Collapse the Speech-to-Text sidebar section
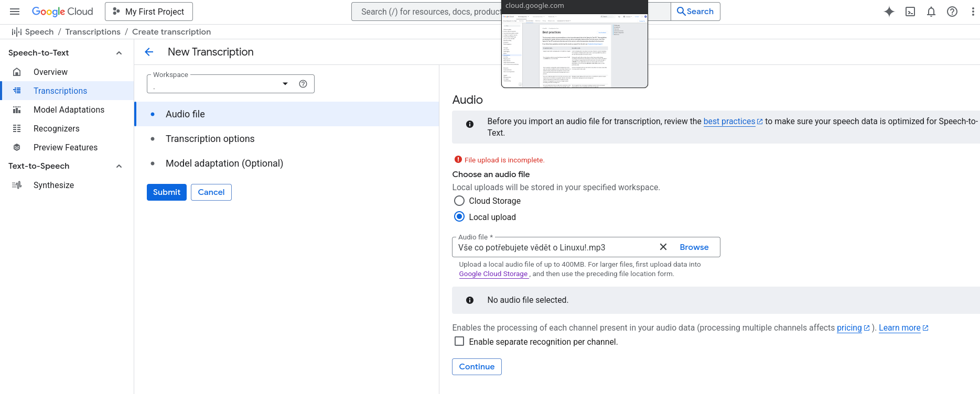 pyautogui.click(x=119, y=53)
